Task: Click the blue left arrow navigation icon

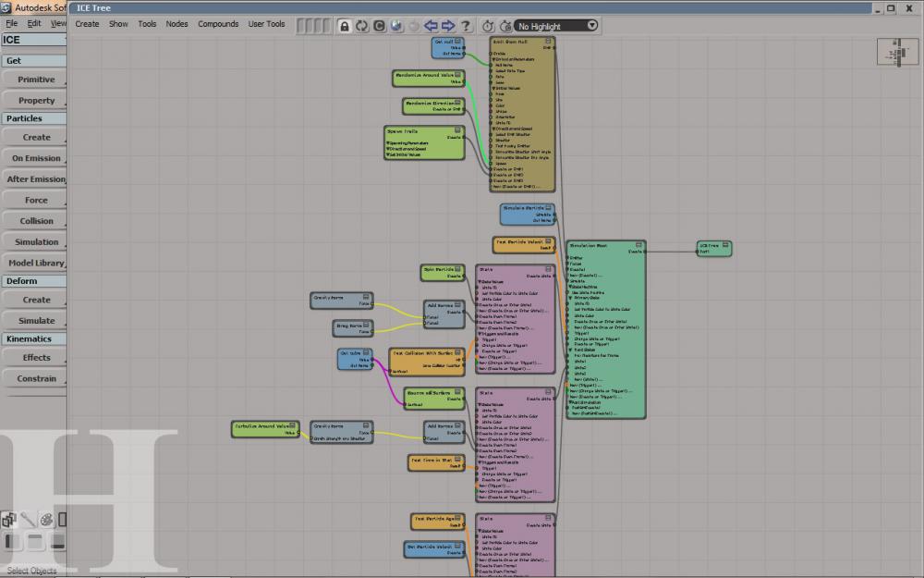Action: click(431, 26)
